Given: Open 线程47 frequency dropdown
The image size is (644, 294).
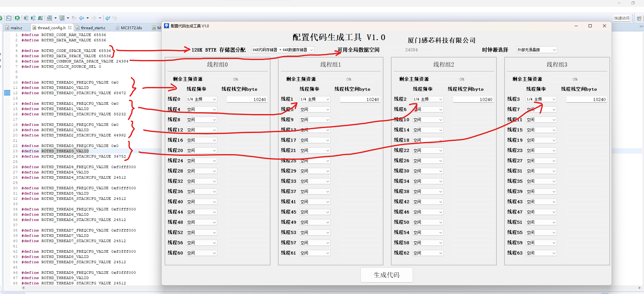Looking at the screenshot, I should tap(541, 212).
